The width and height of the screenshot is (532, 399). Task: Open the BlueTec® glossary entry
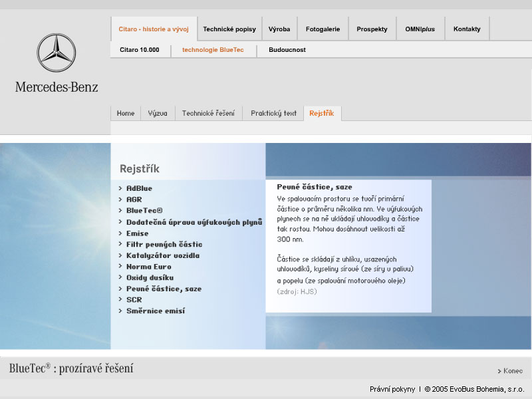[144, 210]
